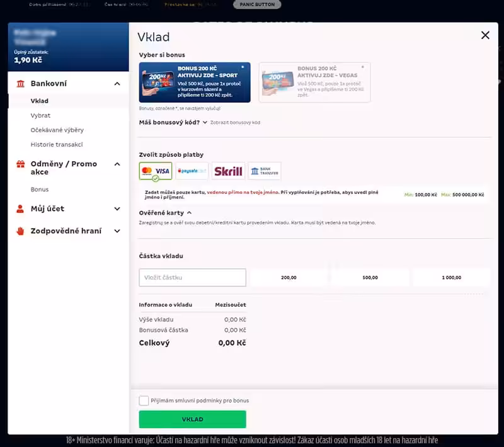Click the Celkový 0,00 Kč total
504x447 pixels.
click(x=193, y=343)
